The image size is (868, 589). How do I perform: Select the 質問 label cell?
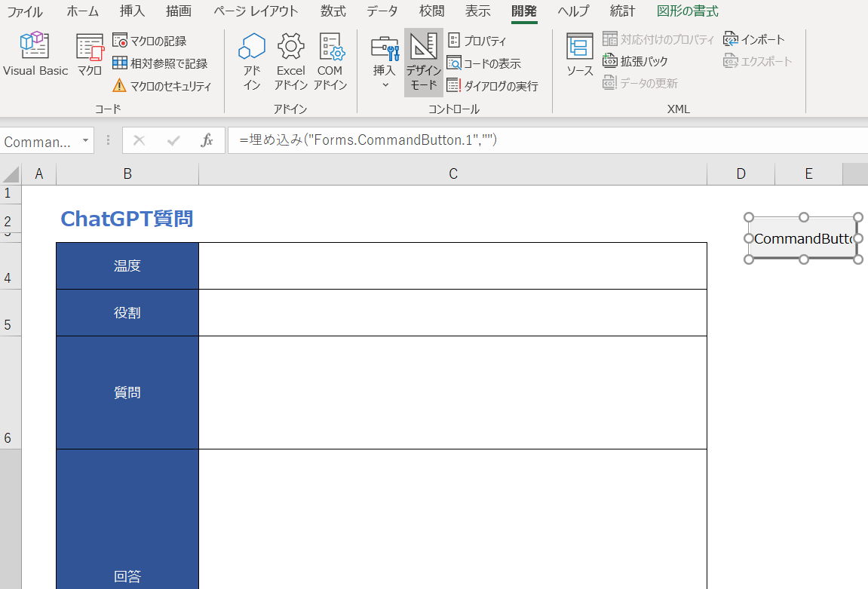(127, 392)
